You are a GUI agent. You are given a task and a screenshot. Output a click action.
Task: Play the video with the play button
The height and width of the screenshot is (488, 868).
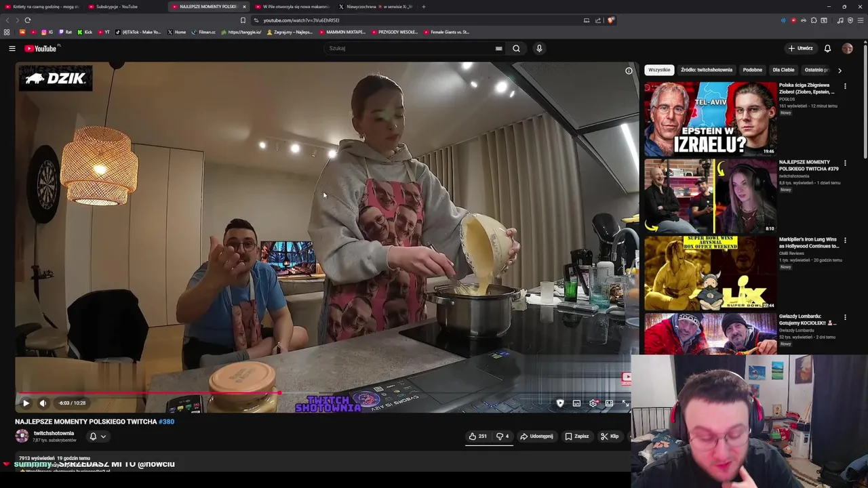click(x=26, y=403)
